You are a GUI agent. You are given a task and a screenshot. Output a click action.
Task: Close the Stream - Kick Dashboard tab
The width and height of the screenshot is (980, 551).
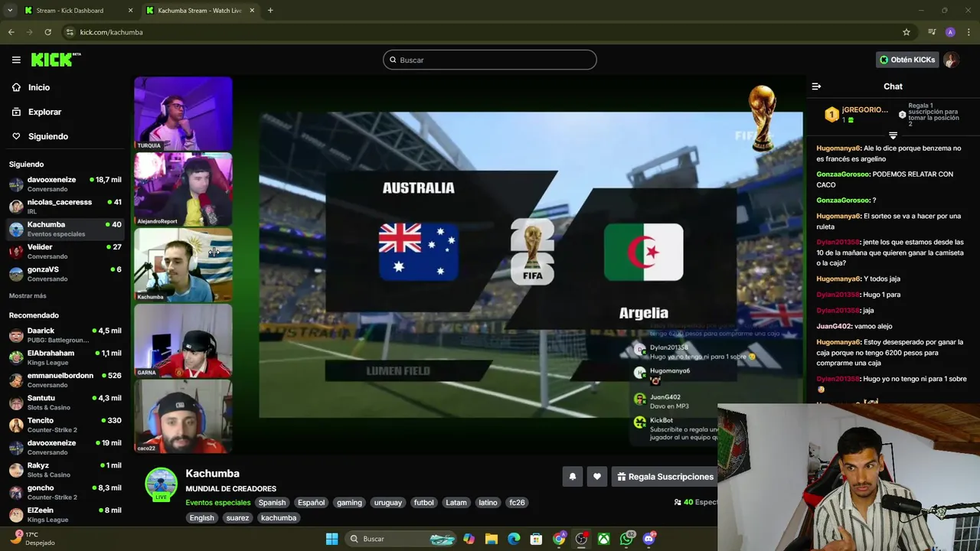[x=130, y=11]
